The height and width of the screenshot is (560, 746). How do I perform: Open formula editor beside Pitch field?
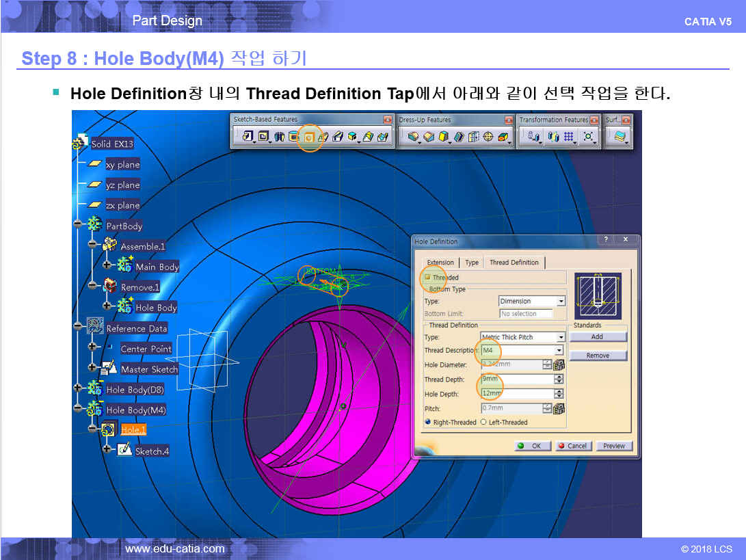tap(559, 408)
